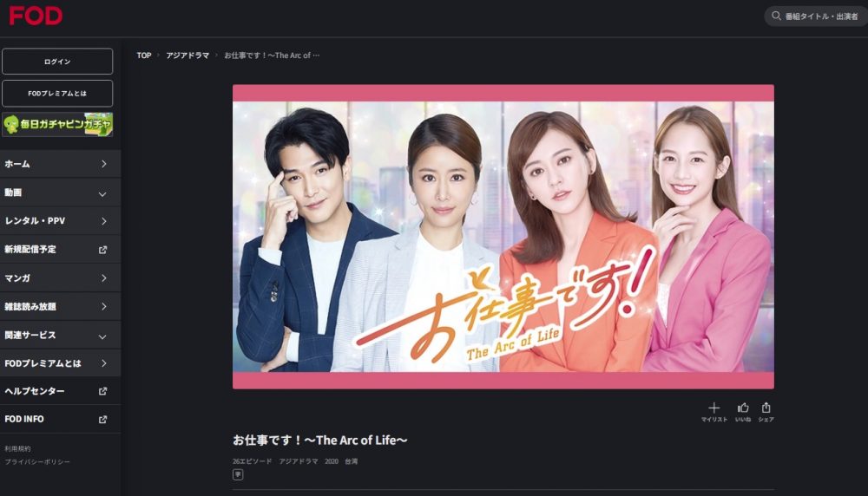The image size is (868, 496).
Task: Open FOD INFO external link icon
Action: coord(102,420)
